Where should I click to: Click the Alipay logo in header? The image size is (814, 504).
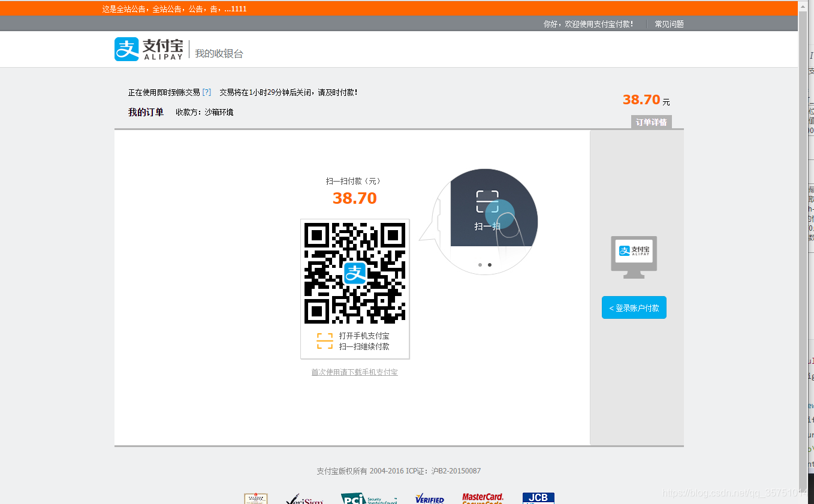[149, 49]
